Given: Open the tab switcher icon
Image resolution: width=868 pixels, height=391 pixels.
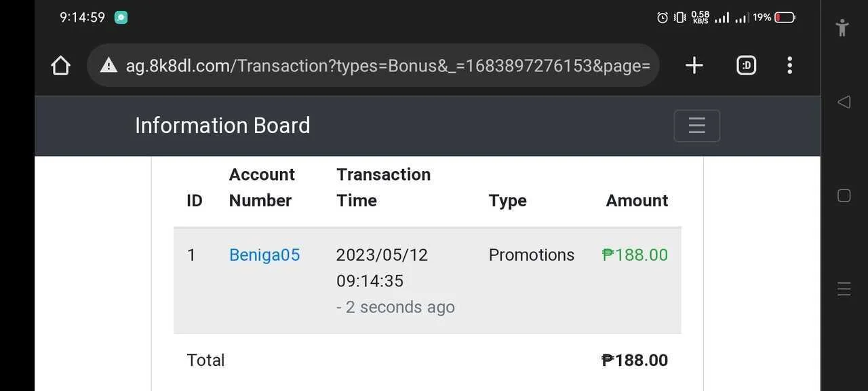Looking at the screenshot, I should point(746,65).
